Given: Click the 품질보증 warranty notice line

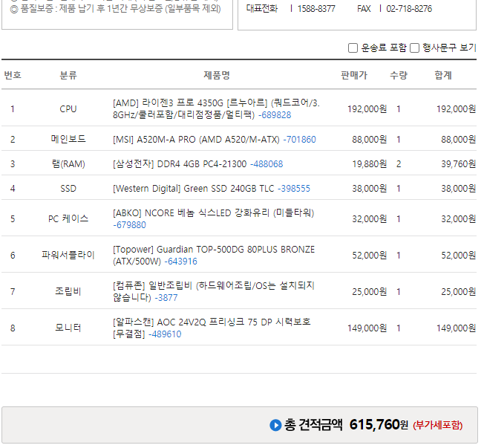Looking at the screenshot, I should [116, 8].
